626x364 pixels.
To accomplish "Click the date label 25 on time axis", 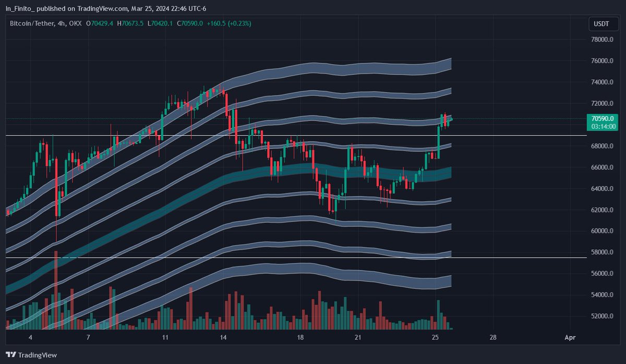I will tap(435, 337).
